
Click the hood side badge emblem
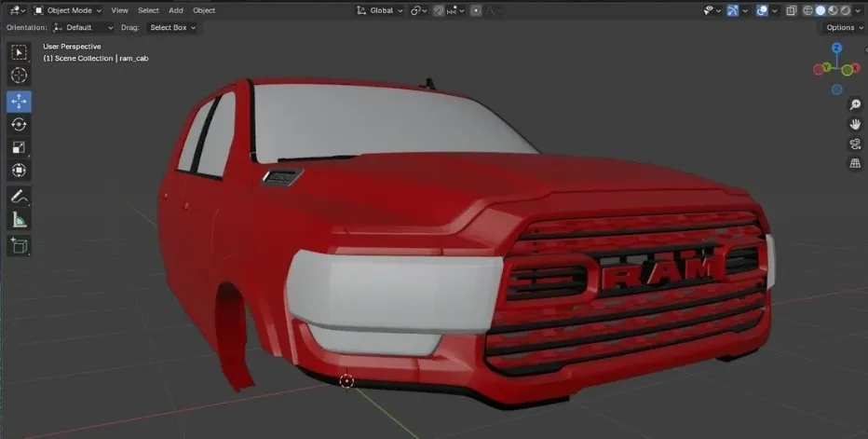[x=282, y=177]
